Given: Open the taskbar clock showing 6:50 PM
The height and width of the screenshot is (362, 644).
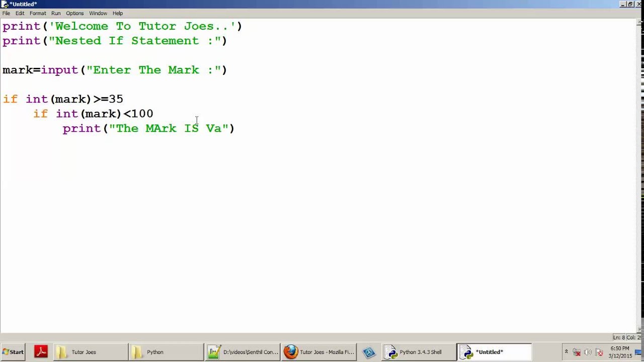Looking at the screenshot, I should (x=620, y=352).
